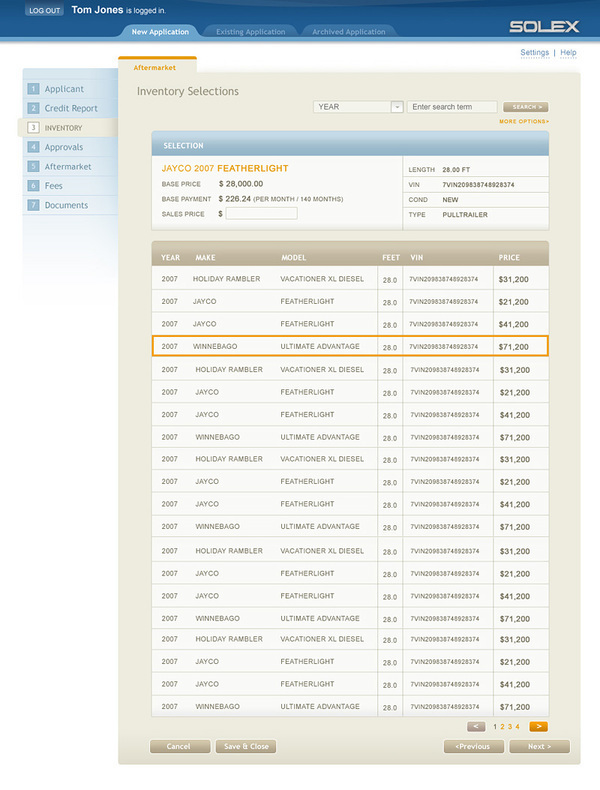Click the Next > button

(540, 746)
